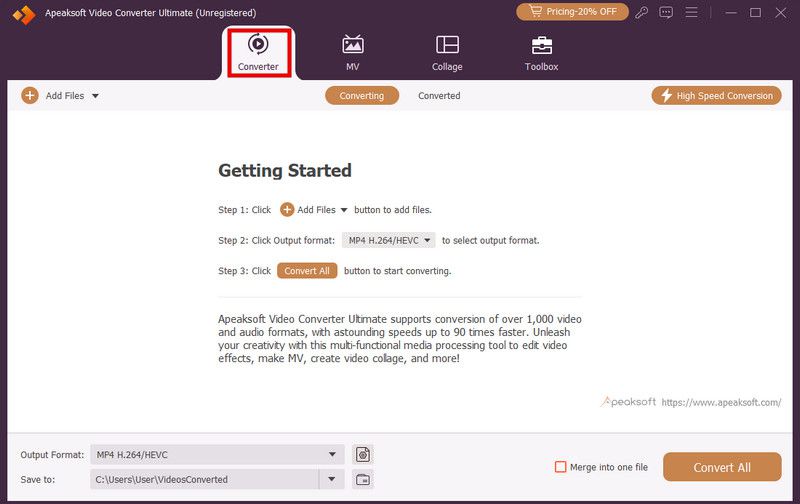
Task: Click Convert All button in Step 3
Action: coord(307,271)
